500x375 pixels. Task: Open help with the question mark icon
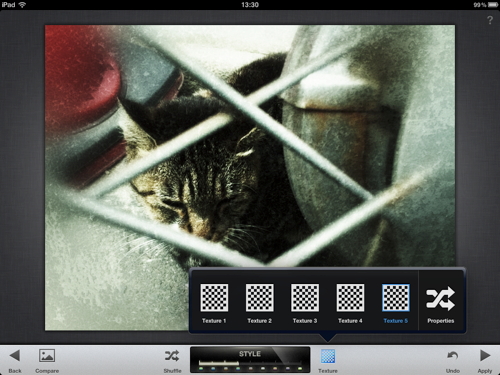click(x=490, y=20)
